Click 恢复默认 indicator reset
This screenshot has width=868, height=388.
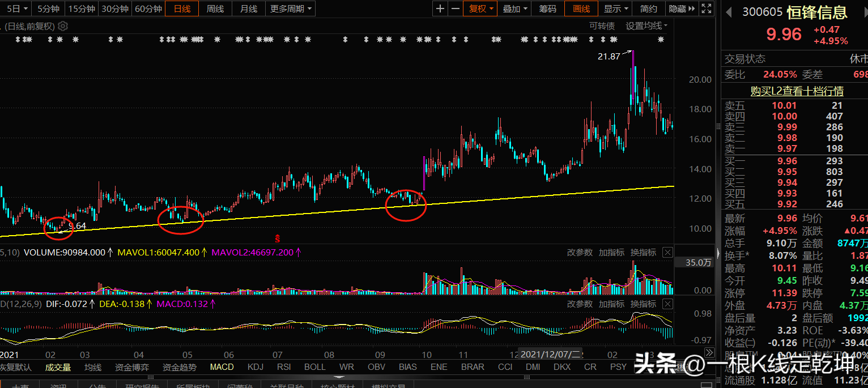(15, 367)
